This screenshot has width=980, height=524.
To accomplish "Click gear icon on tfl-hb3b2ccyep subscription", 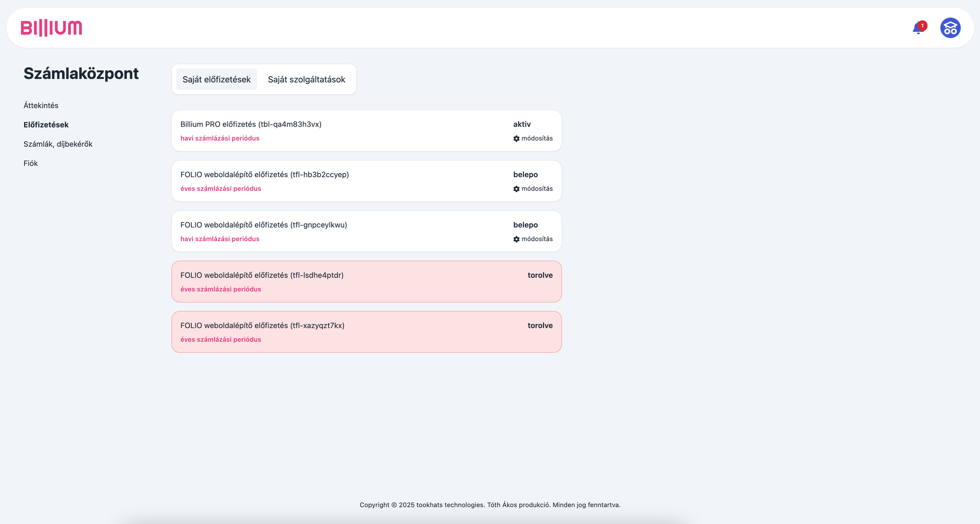I will 516,189.
